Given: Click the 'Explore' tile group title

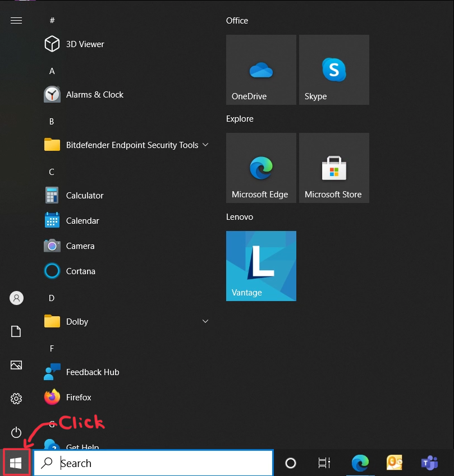Looking at the screenshot, I should [240, 119].
